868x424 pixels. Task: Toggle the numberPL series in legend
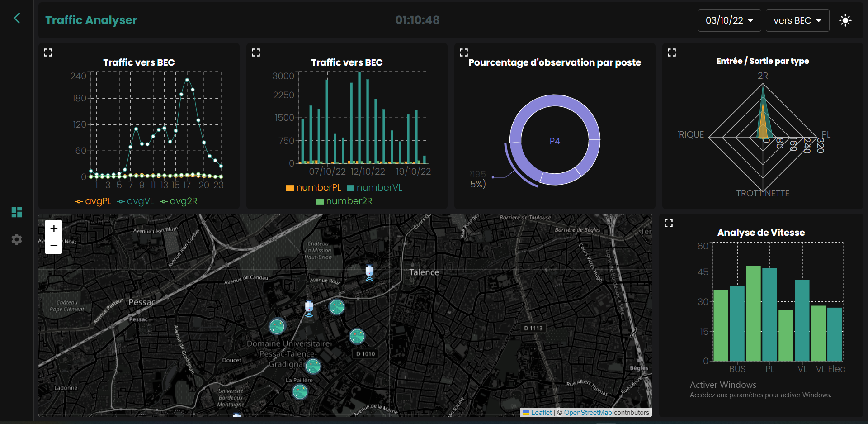point(313,188)
